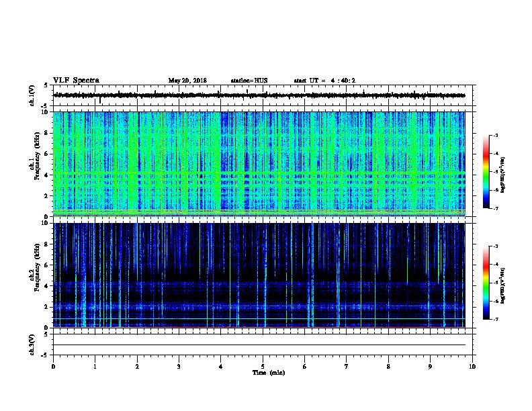The image size is (532, 411).
Task: Click time axis tick label "4"
Action: coord(221,367)
